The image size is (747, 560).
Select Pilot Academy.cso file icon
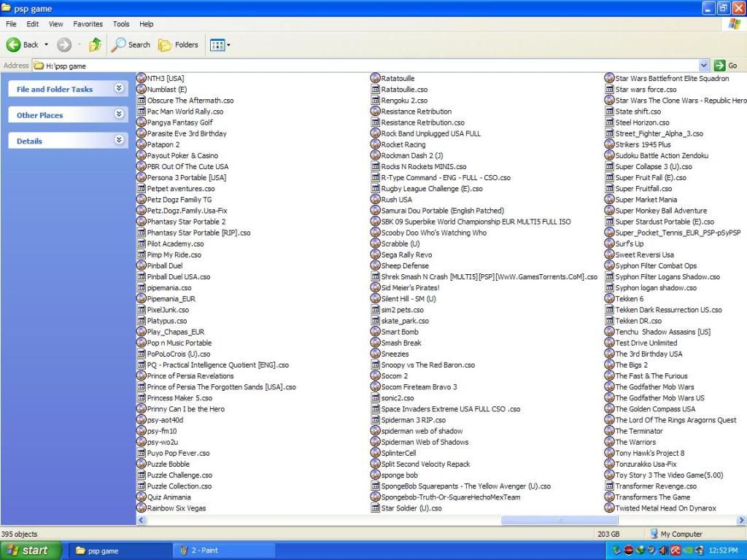[141, 244]
